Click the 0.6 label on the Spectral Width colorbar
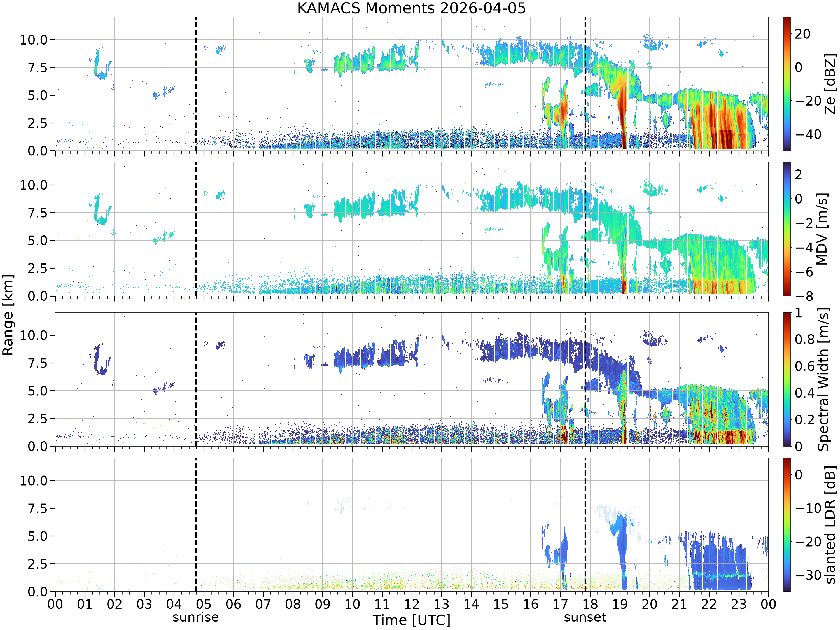Screen dimensions: 840x630 [805, 366]
